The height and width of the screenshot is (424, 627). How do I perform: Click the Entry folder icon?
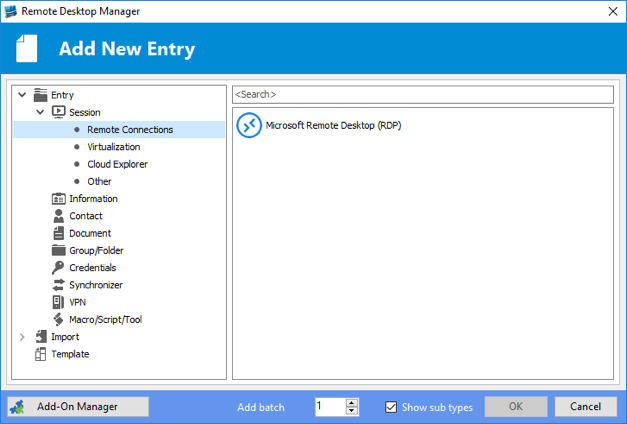pyautogui.click(x=40, y=95)
